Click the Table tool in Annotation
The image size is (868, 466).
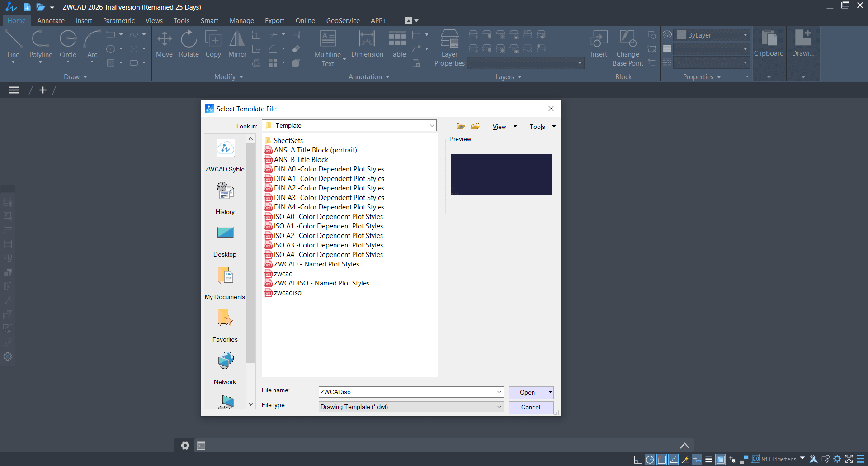point(398,44)
